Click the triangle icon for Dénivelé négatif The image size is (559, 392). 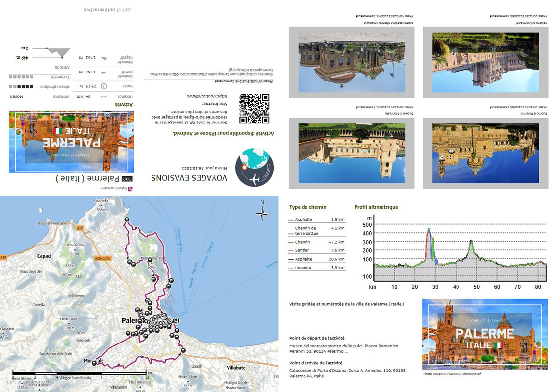[x=104, y=59]
